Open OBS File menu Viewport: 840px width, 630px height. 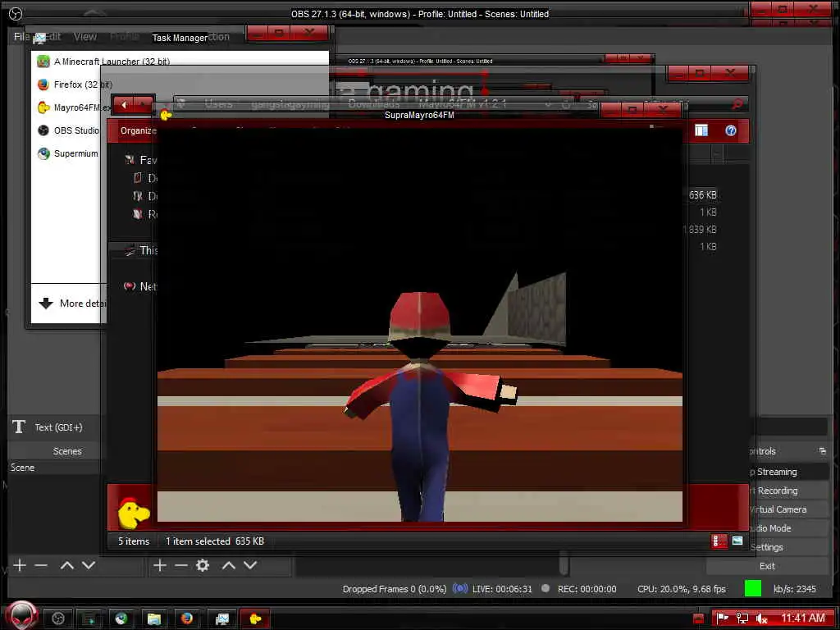tap(21, 36)
